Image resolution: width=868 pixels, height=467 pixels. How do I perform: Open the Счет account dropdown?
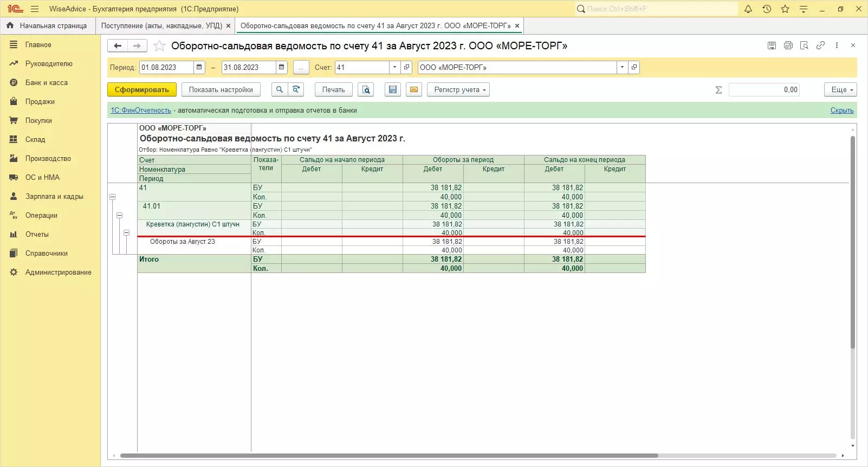tap(394, 67)
